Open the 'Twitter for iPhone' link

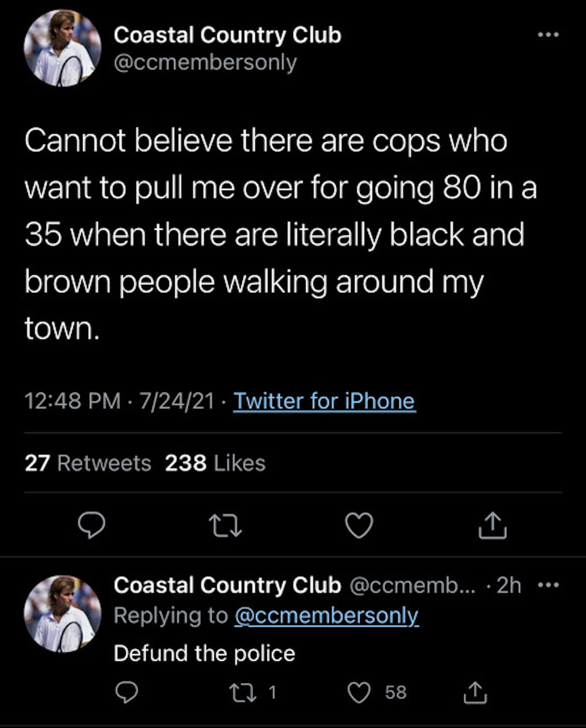point(324,401)
